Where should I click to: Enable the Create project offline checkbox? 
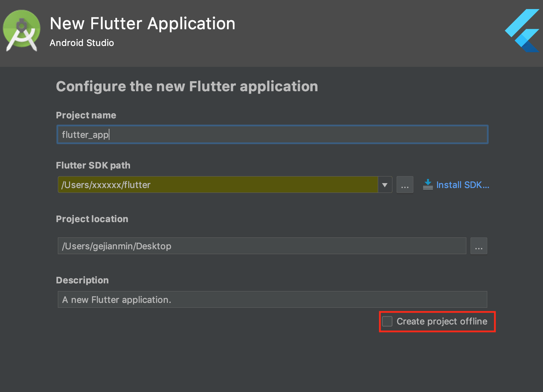pyautogui.click(x=387, y=321)
